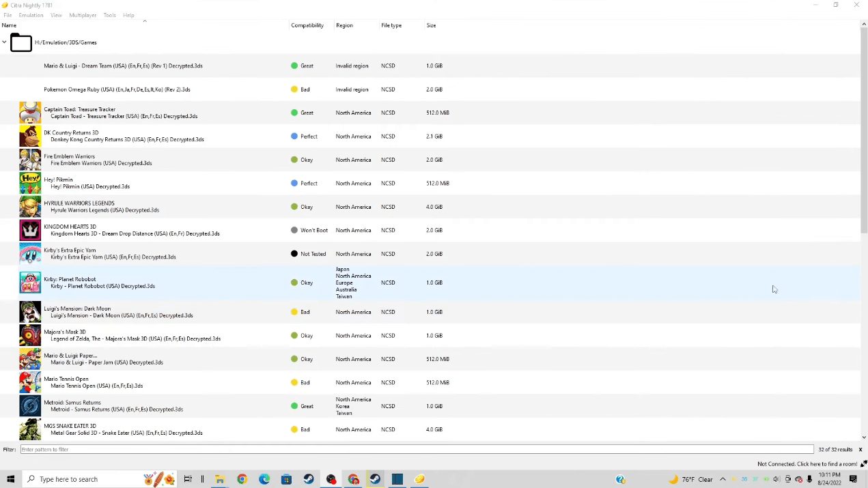This screenshot has width=868, height=488.
Task: Click 'Perfect' compatibility for Hey! Pikmin
Action: click(x=309, y=183)
